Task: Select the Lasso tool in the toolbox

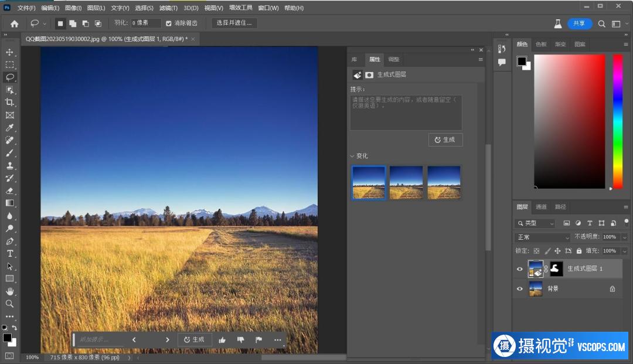Action: 10,77
